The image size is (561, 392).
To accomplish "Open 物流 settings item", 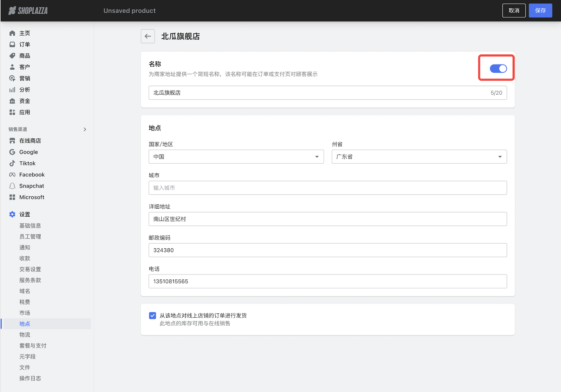I will tap(25, 334).
